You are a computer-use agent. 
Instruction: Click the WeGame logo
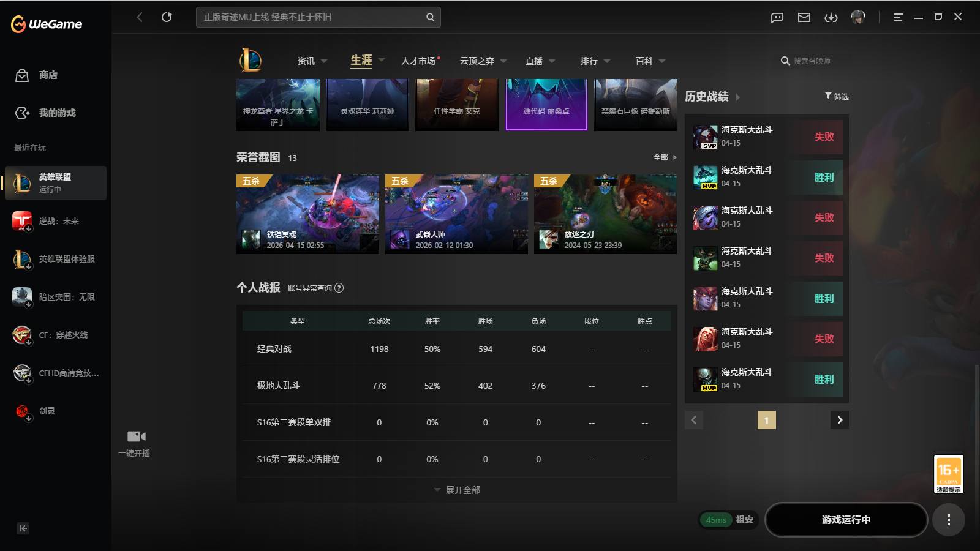coord(47,24)
